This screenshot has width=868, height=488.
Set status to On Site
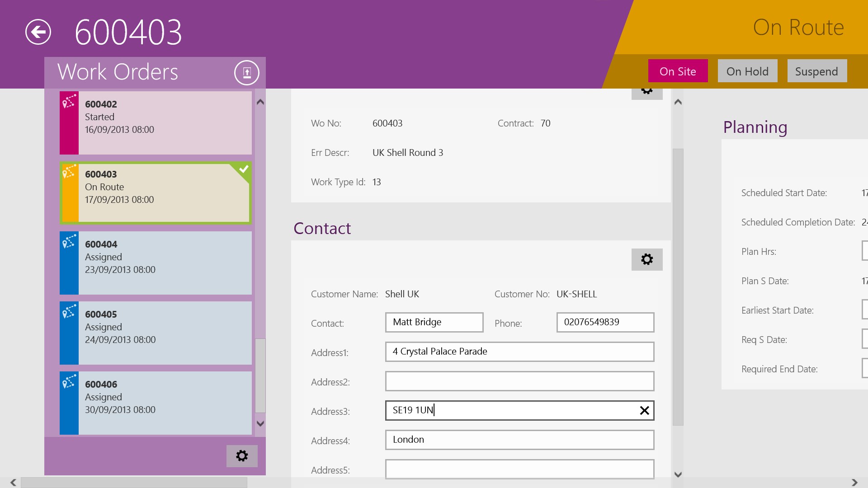point(677,71)
